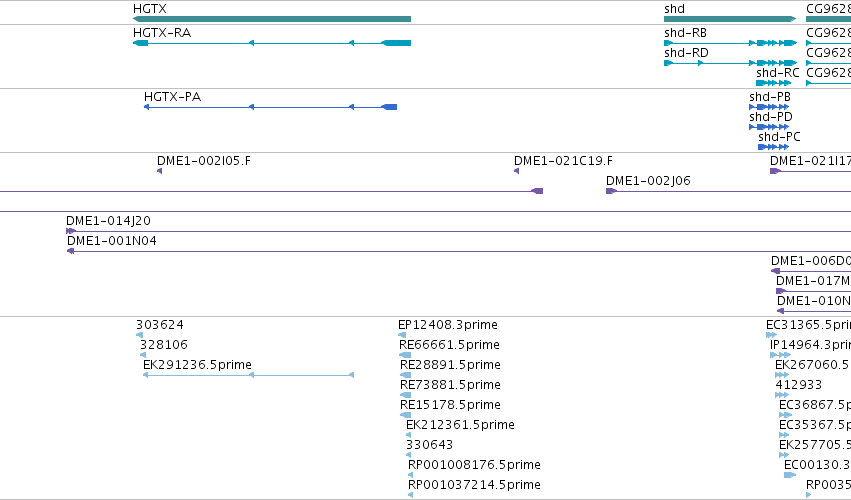The width and height of the screenshot is (851, 500).
Task: Select the RE66661.5prime EST label
Action: tap(449, 345)
